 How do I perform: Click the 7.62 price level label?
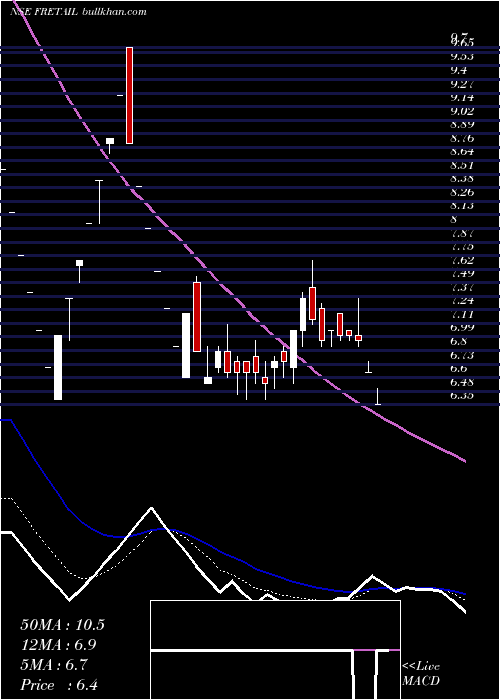pos(462,260)
